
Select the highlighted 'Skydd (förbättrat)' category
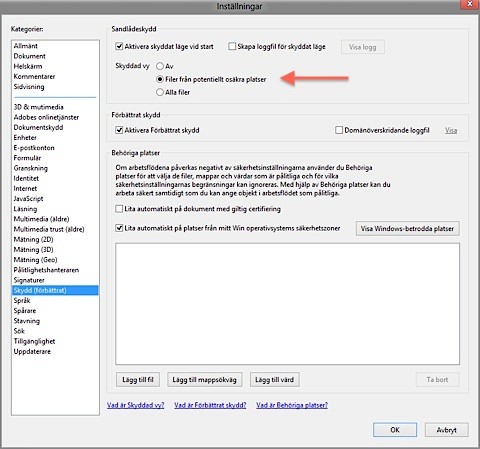55,290
